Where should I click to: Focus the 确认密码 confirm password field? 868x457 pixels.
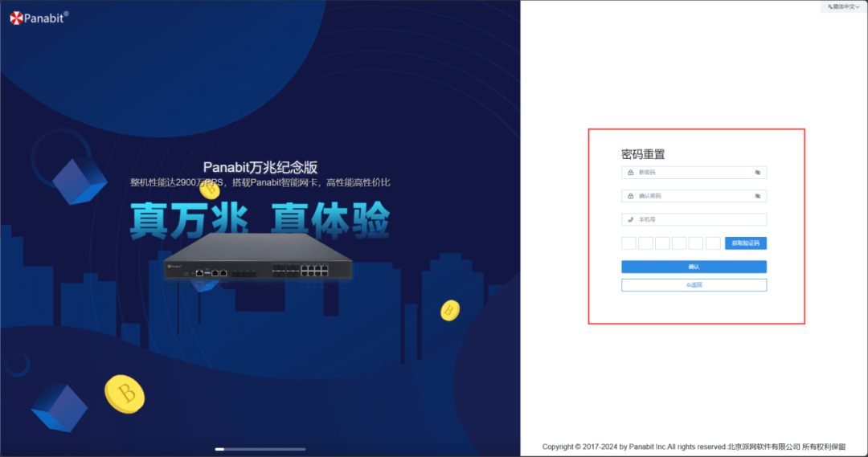point(694,196)
